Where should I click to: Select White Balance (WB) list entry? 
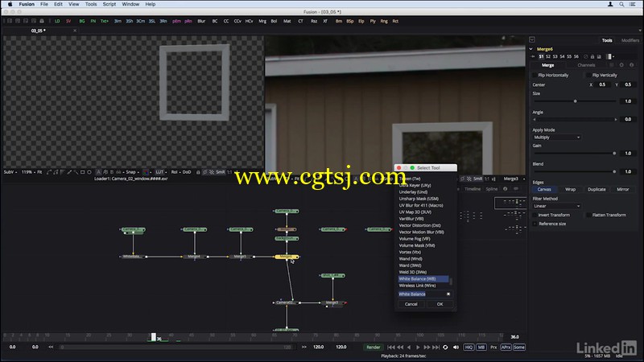[423, 278]
